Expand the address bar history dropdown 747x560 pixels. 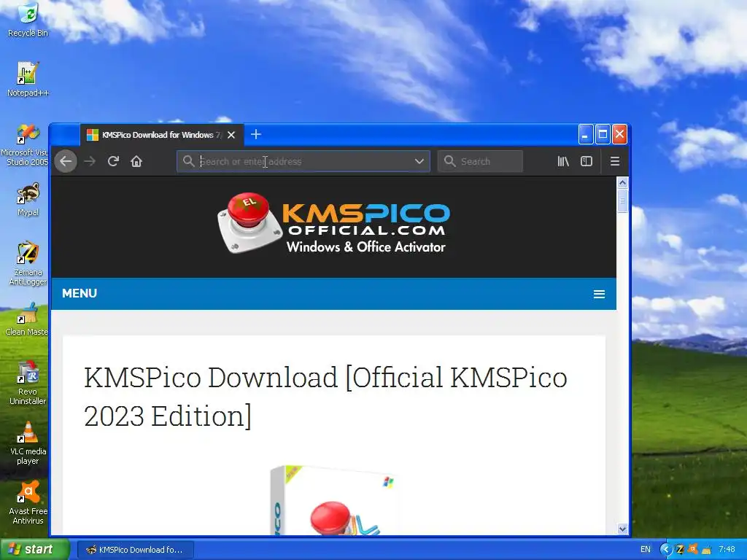[419, 161]
